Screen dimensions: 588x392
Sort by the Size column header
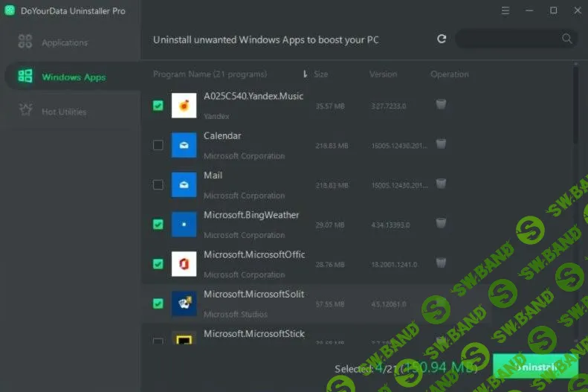[x=321, y=74]
